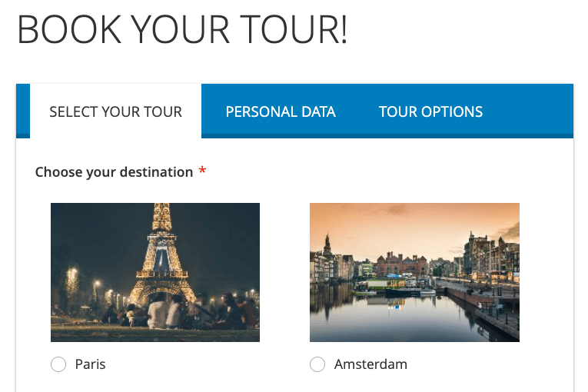
Task: Click the Choose your destination label
Action: (x=114, y=172)
